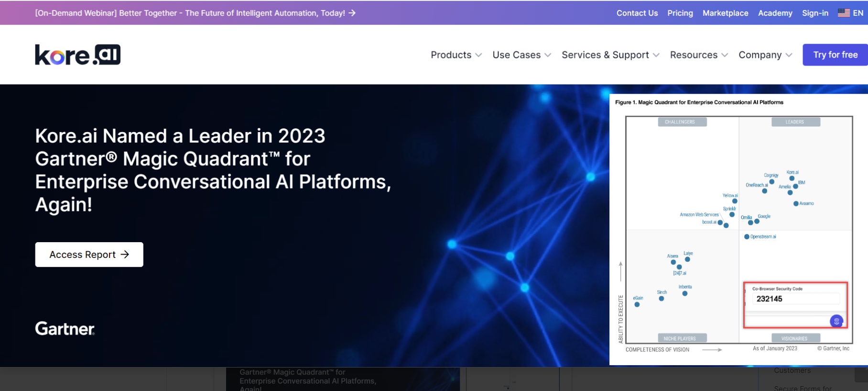This screenshot has height=391, width=868.
Task: Click the kore.ai logo
Action: tap(77, 55)
